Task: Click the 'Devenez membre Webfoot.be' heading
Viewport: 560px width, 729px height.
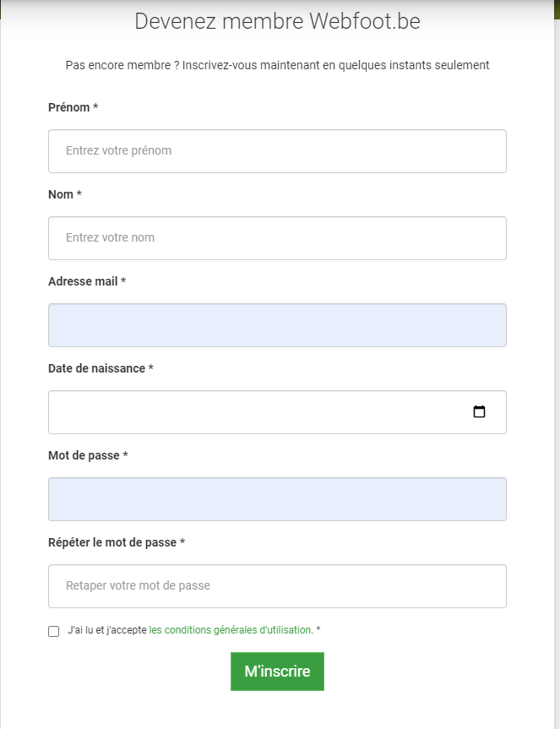Action: (277, 21)
